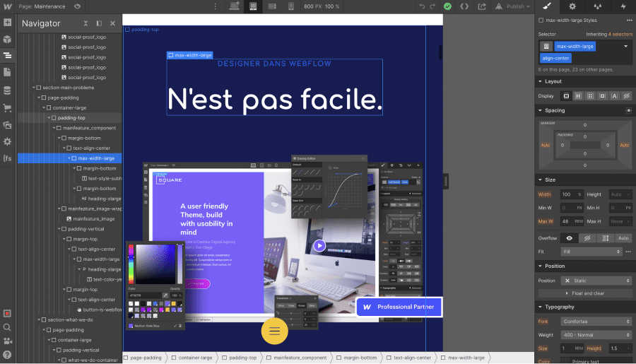Image resolution: width=636 pixels, height=364 pixels.
Task: Check the green status checkmark
Action: coord(447,6)
